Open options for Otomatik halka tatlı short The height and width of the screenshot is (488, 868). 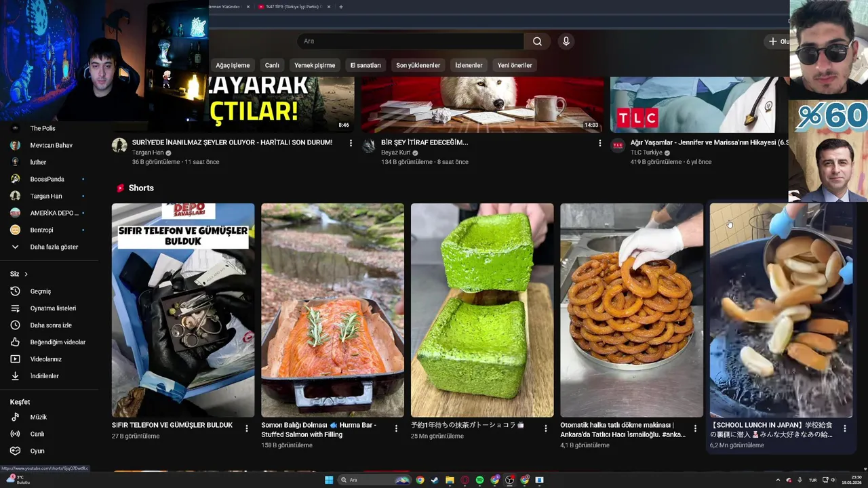695,428
